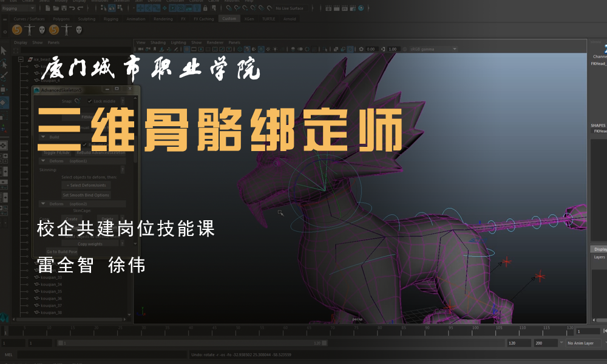
Task: Redo the last undone action
Action: 80,8
